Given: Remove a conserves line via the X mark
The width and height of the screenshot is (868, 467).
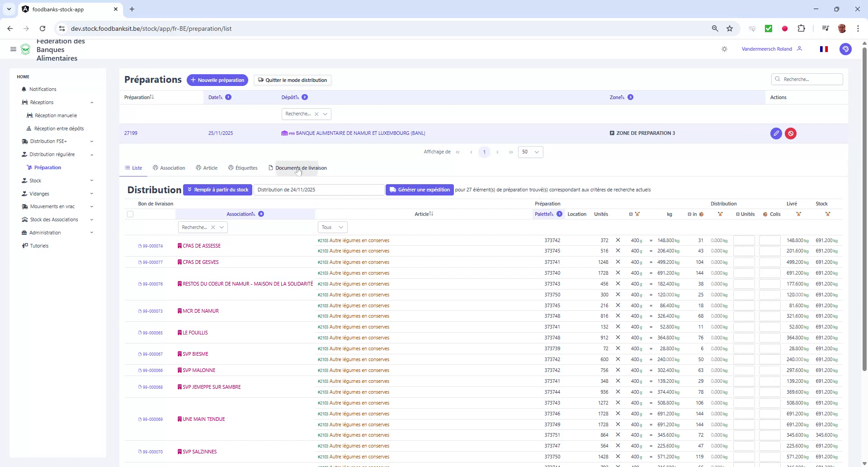Looking at the screenshot, I should (x=618, y=240).
